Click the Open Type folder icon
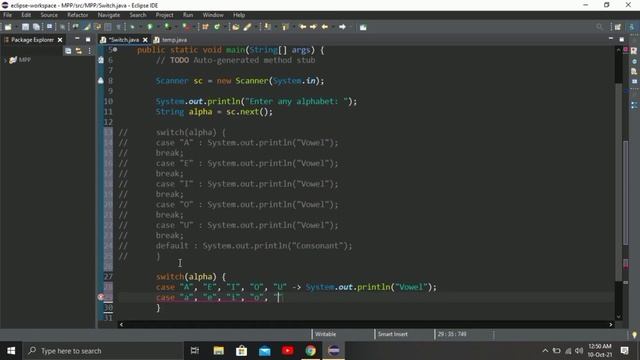The width and height of the screenshot is (640, 360). [236, 27]
